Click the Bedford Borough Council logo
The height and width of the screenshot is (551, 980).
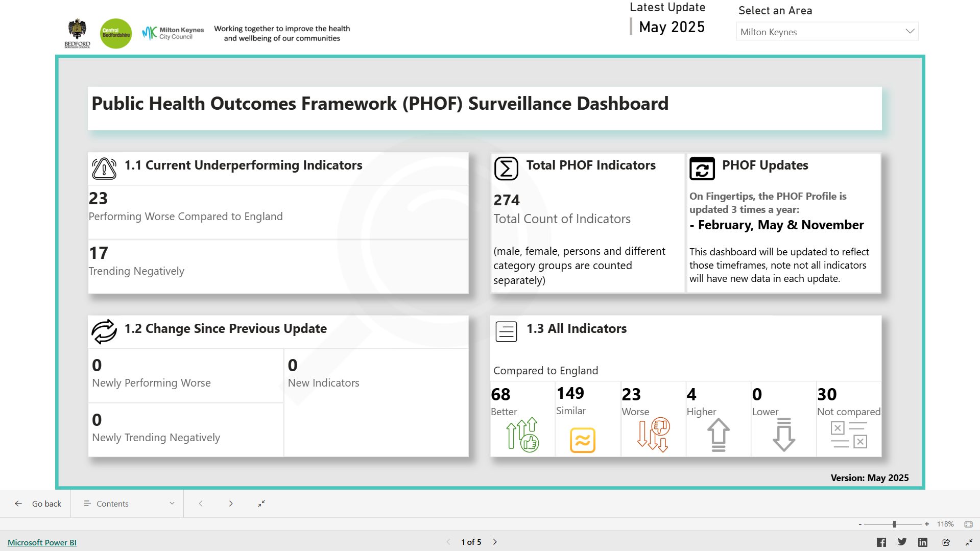tap(77, 33)
